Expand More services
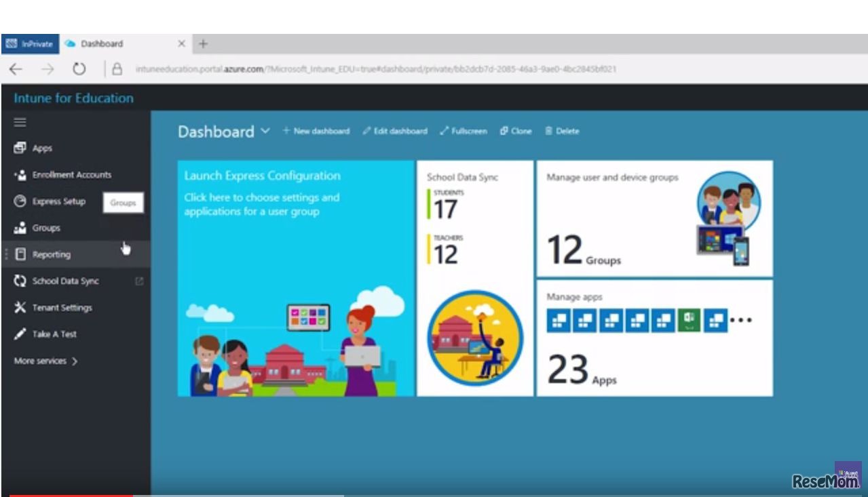Image resolution: width=868 pixels, height=497 pixels. coord(46,361)
